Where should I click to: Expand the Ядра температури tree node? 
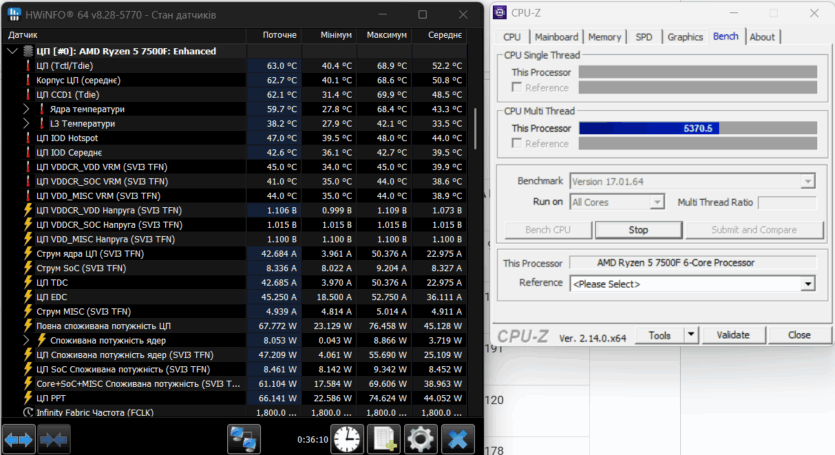[x=26, y=109]
